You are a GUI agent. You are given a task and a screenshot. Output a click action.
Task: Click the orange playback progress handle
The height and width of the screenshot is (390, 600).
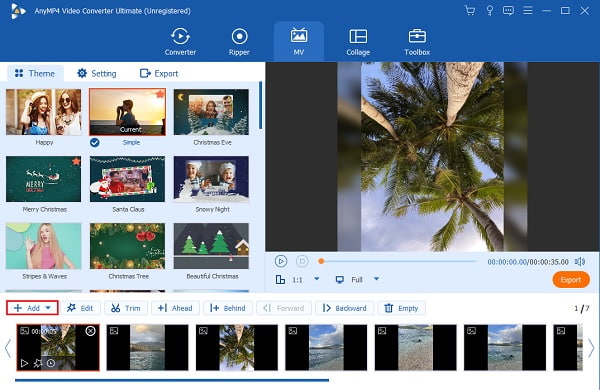[321, 261]
